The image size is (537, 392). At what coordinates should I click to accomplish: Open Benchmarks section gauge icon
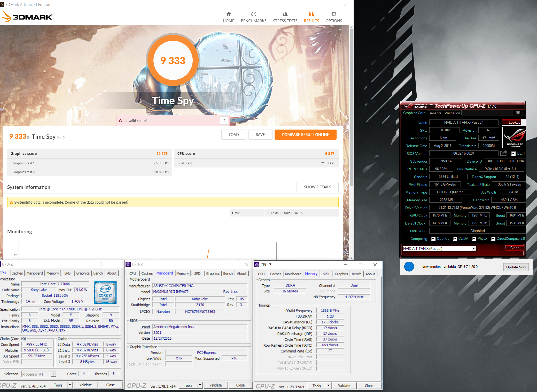(x=254, y=14)
